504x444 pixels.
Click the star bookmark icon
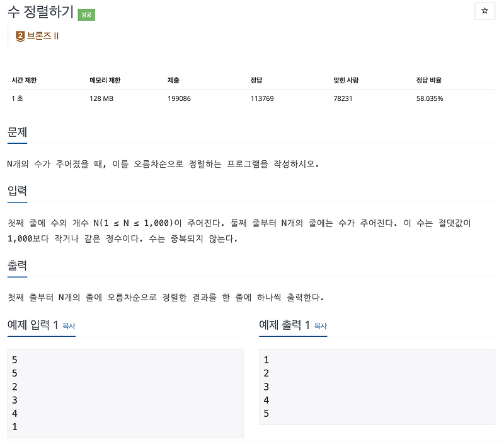[x=485, y=11]
